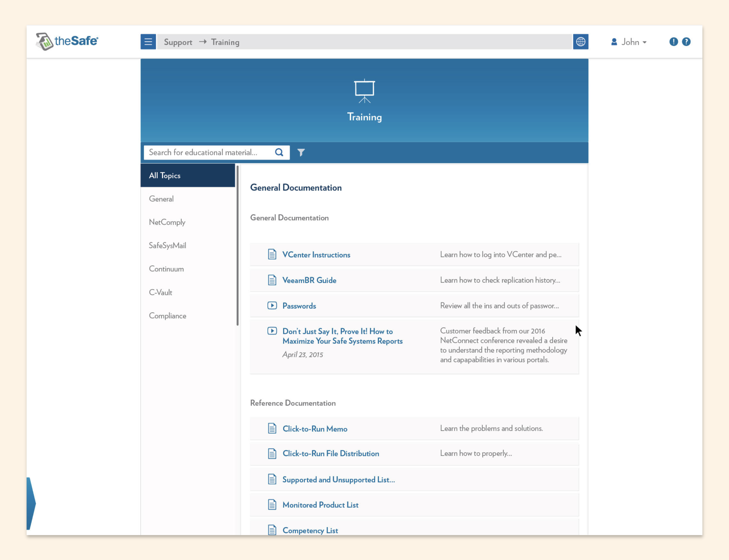
Task: Open the question mark help icon
Action: click(x=686, y=42)
